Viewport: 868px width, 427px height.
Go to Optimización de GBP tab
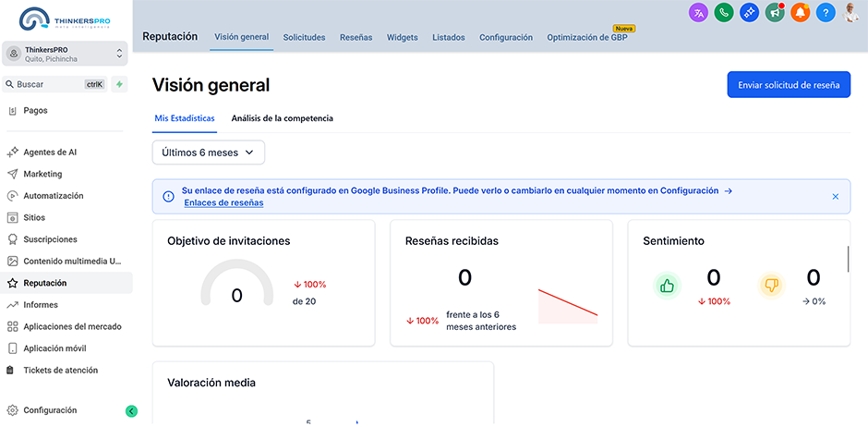587,38
